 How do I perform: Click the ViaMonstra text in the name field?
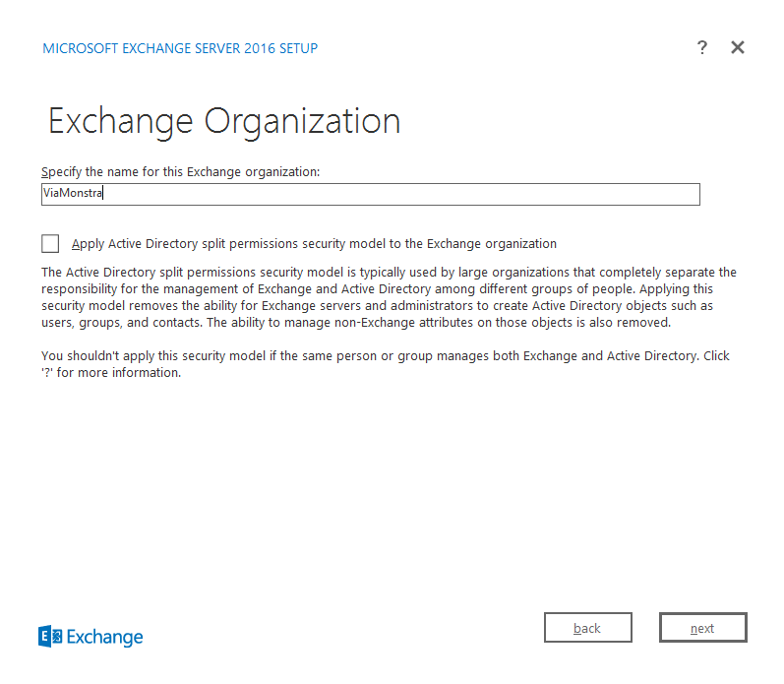73,194
